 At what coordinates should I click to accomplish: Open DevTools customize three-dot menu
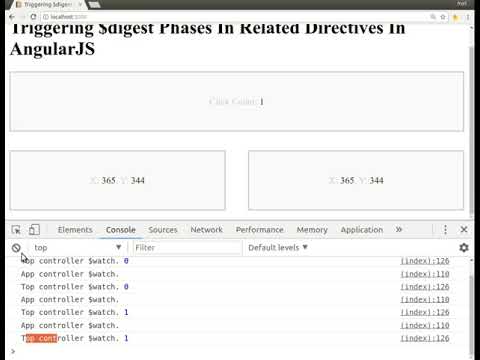(445, 229)
